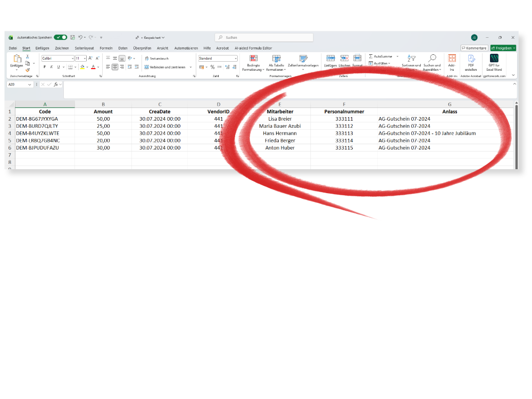Click the Add-Ins icon
Viewport: 532px width, 399px height.
tap(452, 59)
